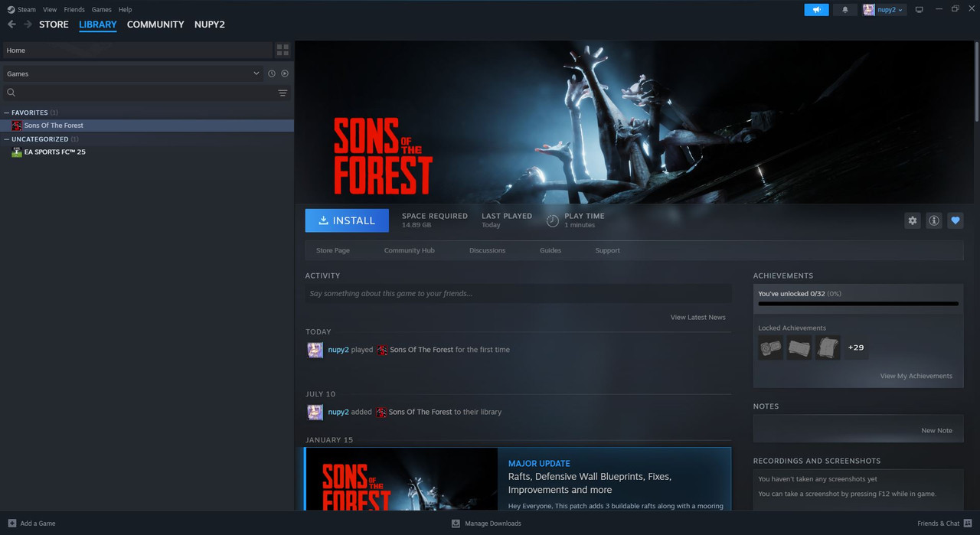Click the page vertical scrollbar
The width and height of the screenshot is (980, 535).
coord(976,80)
